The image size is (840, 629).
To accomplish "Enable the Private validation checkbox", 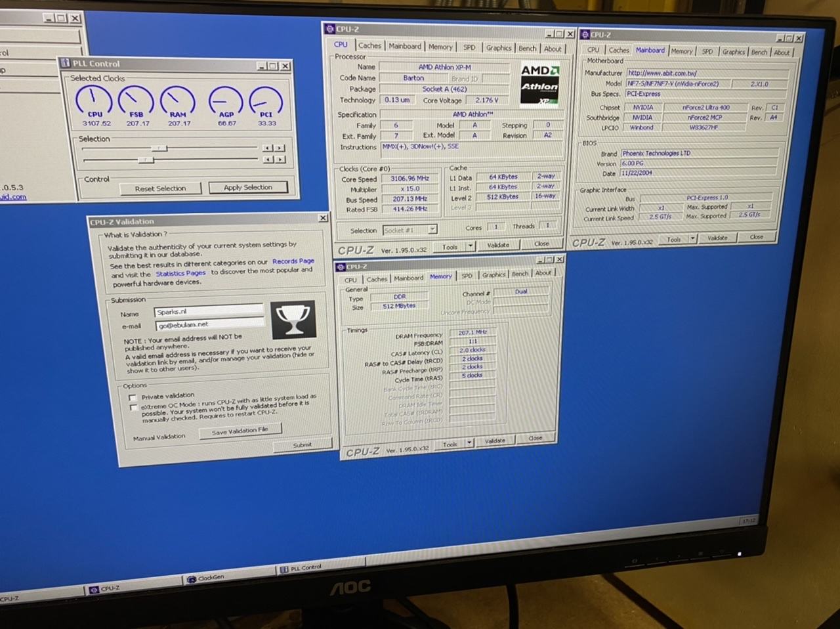I will (x=133, y=397).
